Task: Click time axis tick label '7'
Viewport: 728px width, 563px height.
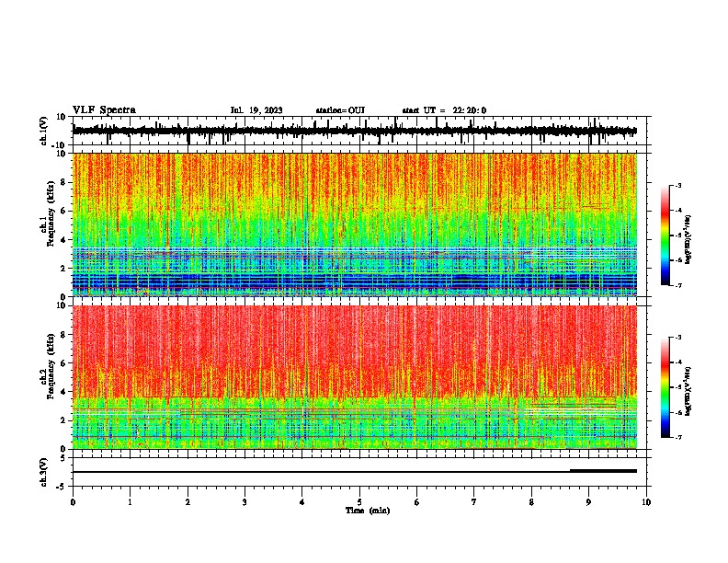Action: [x=474, y=502]
